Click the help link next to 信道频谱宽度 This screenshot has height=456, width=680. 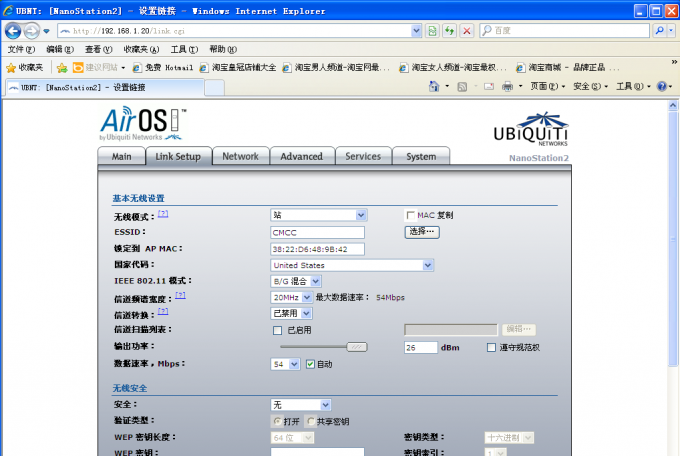[180, 295]
